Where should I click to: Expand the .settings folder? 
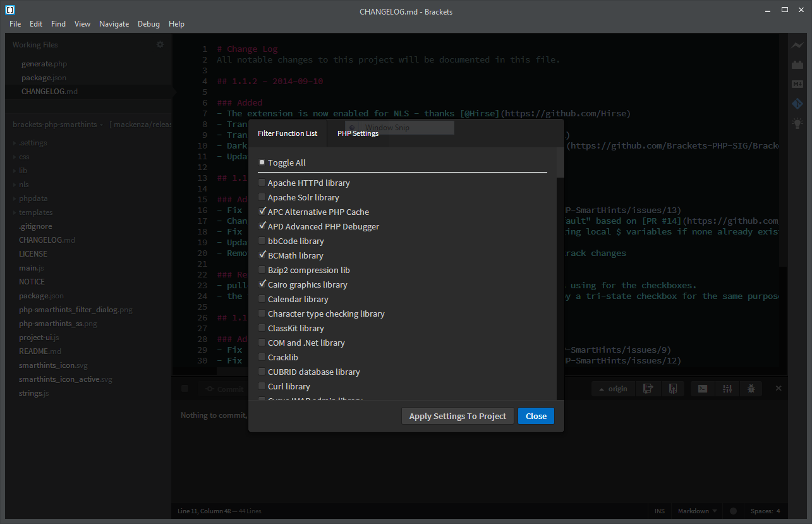(15, 143)
